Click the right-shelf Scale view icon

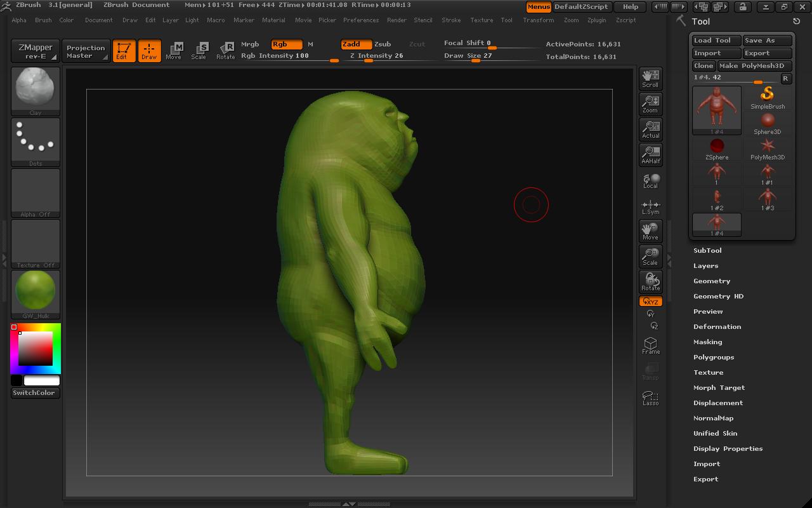650,256
